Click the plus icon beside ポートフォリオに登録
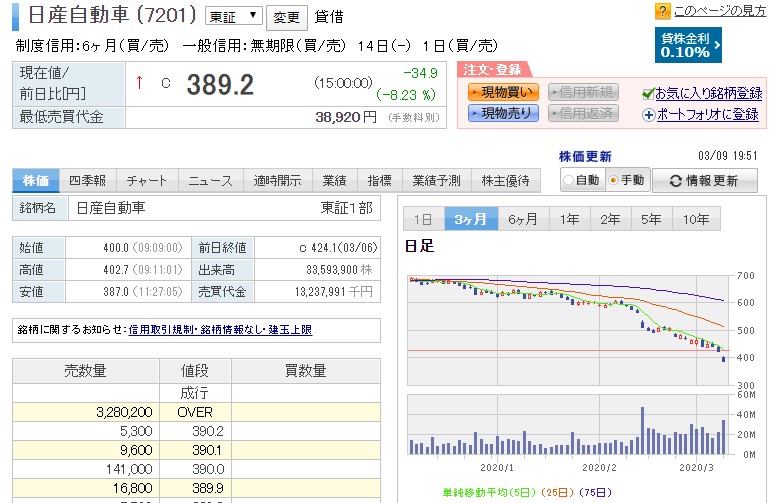The image size is (769, 503). pos(648,115)
